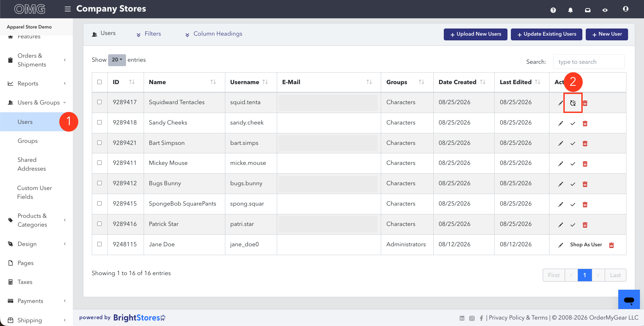Open the user profile icon
This screenshot has width=644, height=326.
[x=626, y=9]
